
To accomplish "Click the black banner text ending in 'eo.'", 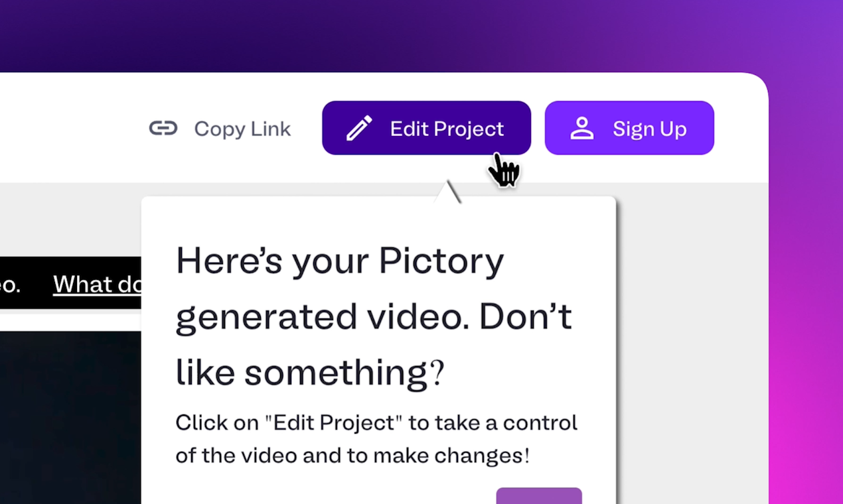I will click(x=11, y=284).
